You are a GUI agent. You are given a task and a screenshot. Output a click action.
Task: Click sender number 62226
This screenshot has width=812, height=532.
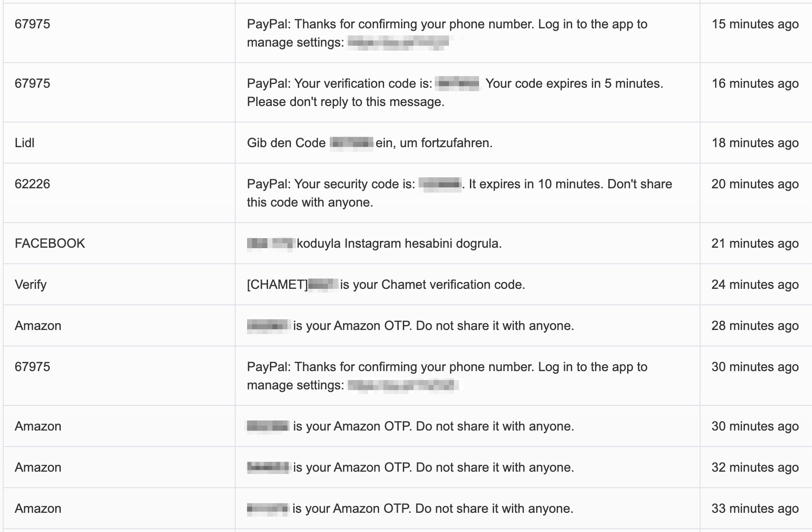click(32, 184)
